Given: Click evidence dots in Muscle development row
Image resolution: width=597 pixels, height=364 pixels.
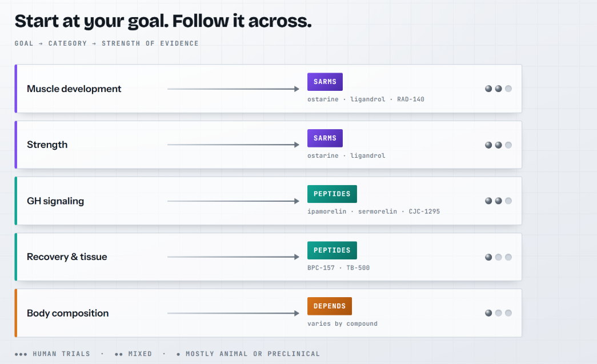Looking at the screenshot, I should [498, 89].
